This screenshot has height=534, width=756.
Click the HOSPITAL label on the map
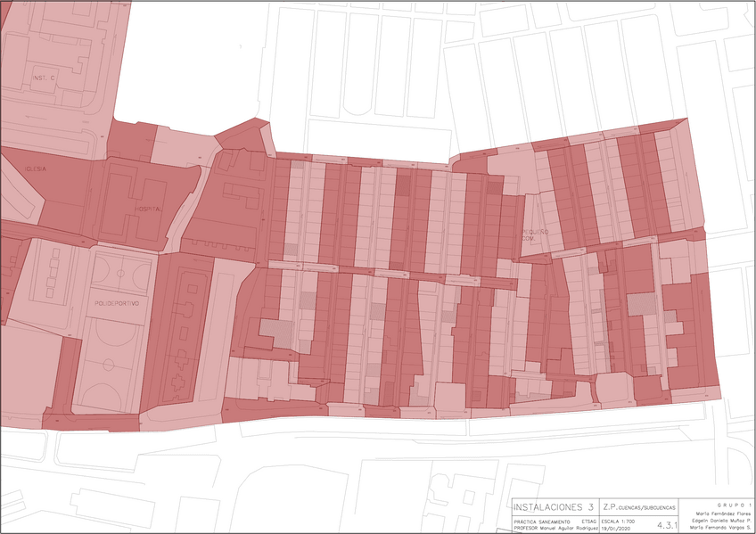click(148, 209)
